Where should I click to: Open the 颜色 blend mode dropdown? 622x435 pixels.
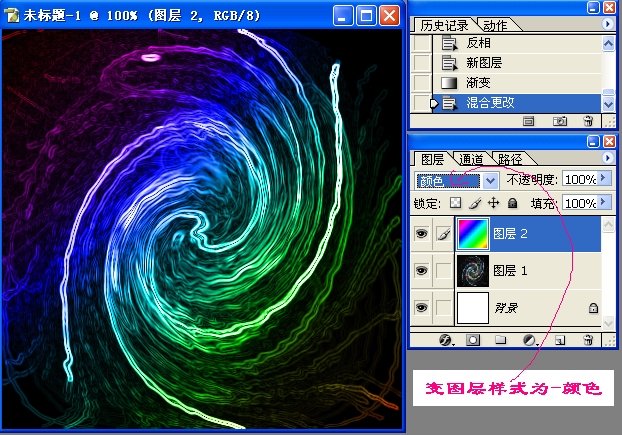click(456, 181)
